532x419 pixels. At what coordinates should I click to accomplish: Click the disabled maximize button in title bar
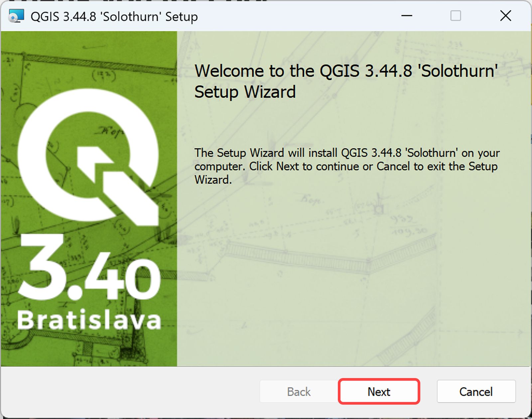point(456,16)
